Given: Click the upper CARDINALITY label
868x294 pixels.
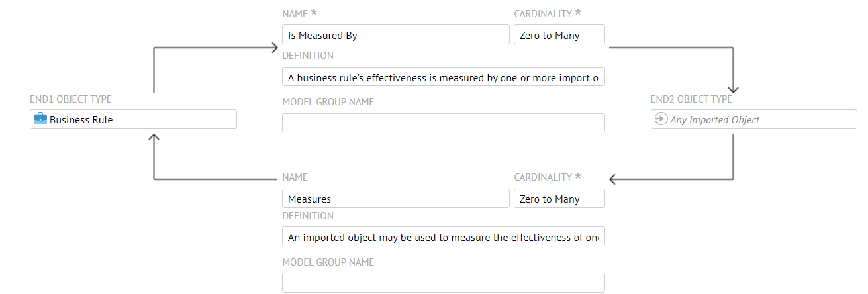Looking at the screenshot, I should (542, 13).
